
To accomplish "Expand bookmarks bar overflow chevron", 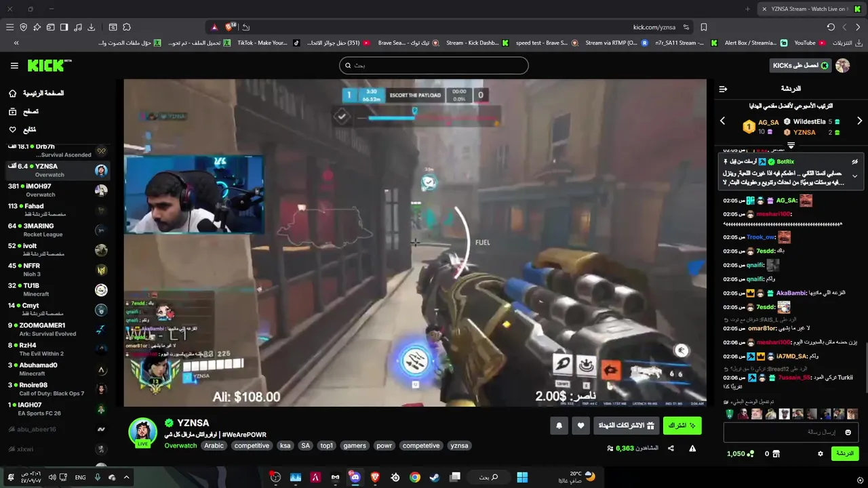I will [16, 43].
